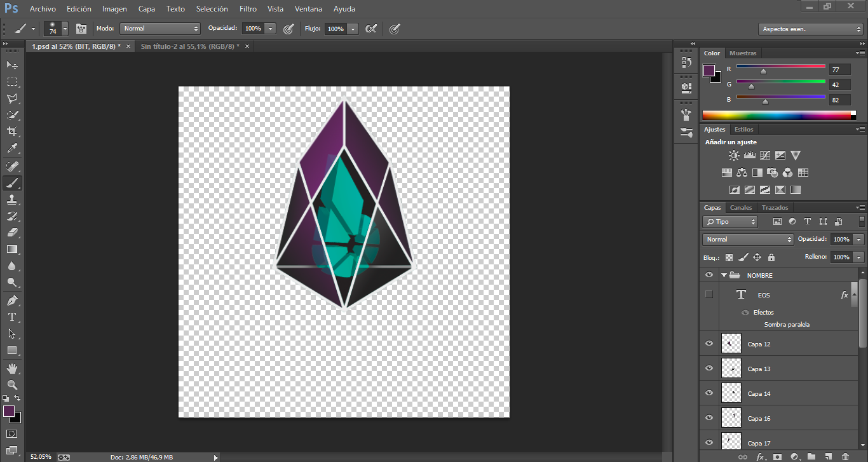Open the brush Opacidad slider arrow
This screenshot has height=462, width=868.
[271, 29]
